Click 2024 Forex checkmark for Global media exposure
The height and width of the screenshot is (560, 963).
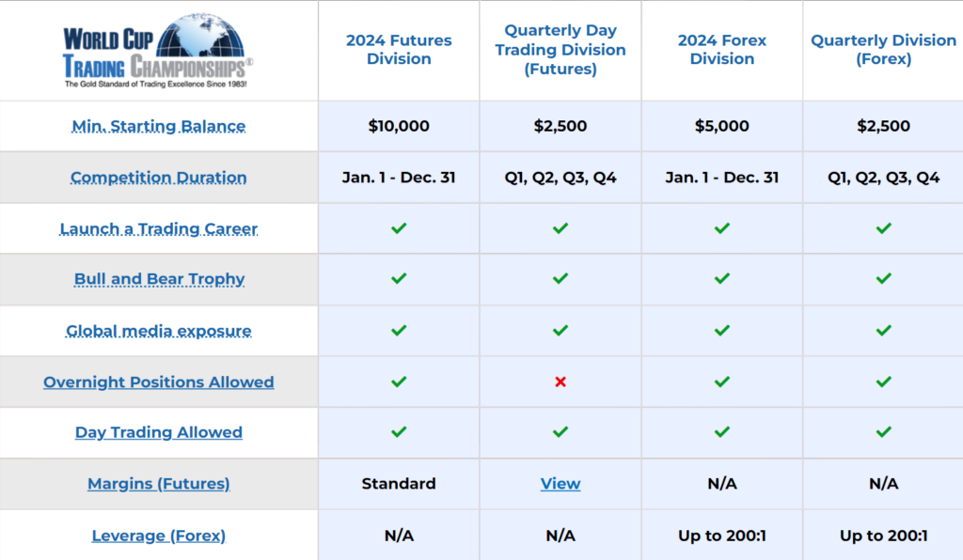721,331
